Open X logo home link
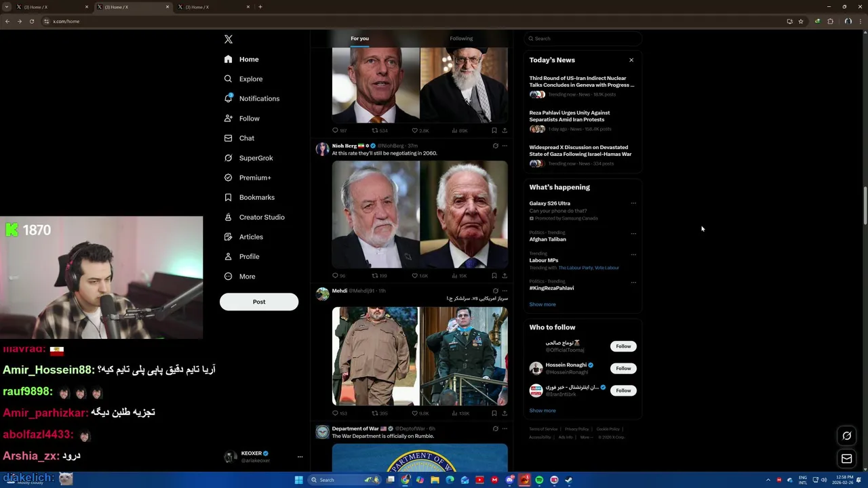The height and width of the screenshot is (488, 868). [229, 39]
